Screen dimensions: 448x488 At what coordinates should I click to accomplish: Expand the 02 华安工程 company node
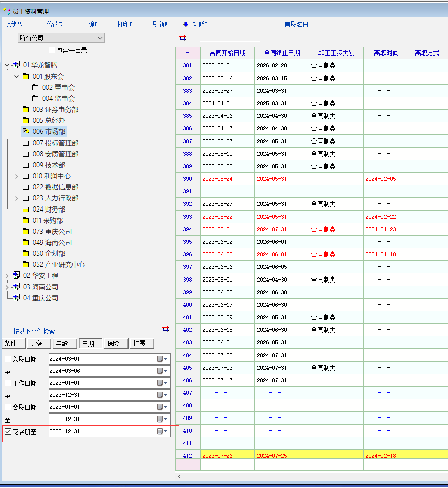coord(7,276)
